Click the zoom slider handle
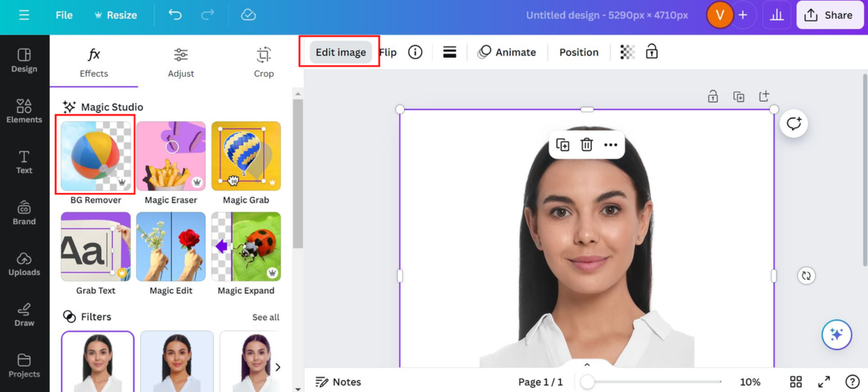The image size is (868, 392). 587,382
